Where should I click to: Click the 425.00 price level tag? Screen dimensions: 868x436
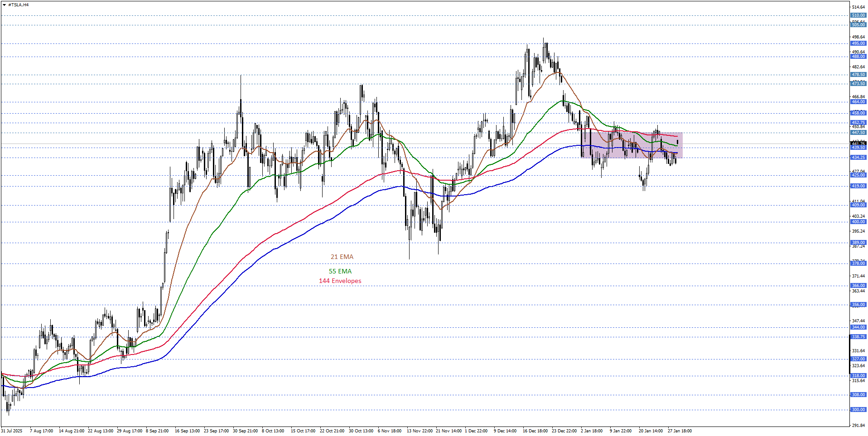click(858, 175)
